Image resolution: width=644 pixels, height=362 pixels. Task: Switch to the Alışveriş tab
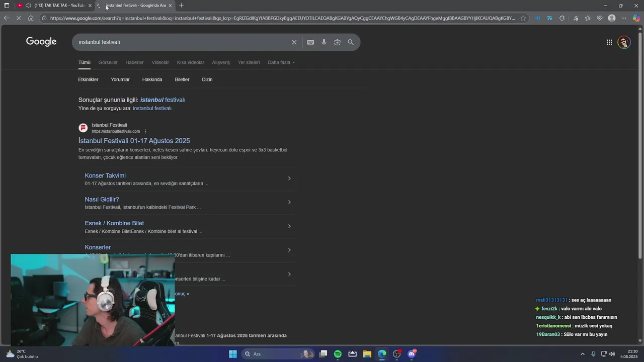tap(221, 62)
